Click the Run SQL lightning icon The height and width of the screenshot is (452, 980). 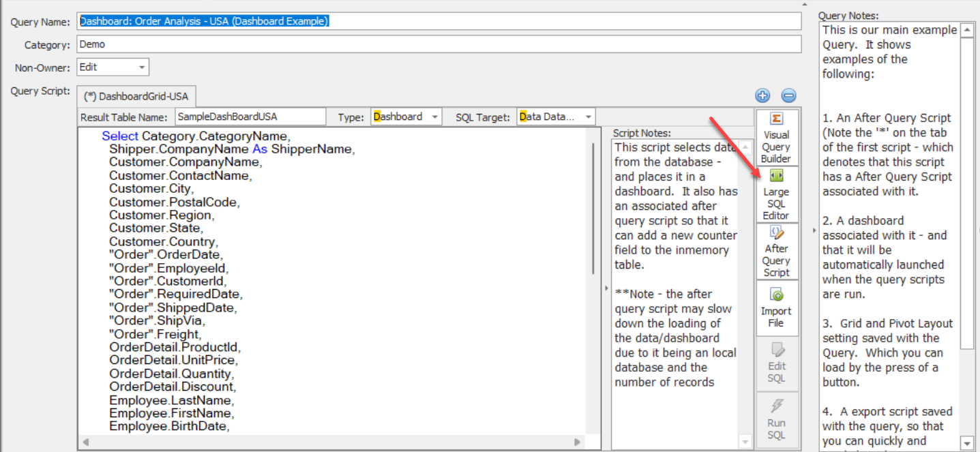tap(777, 418)
